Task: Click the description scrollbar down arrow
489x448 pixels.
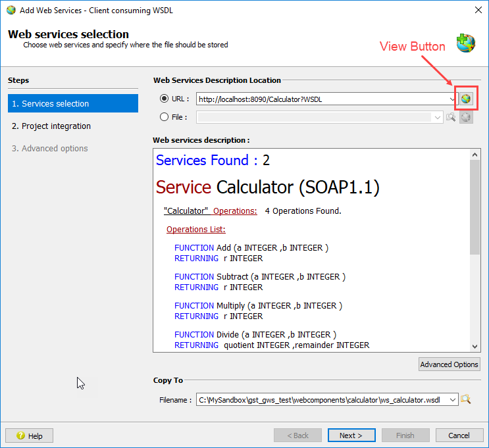Action: coord(475,346)
